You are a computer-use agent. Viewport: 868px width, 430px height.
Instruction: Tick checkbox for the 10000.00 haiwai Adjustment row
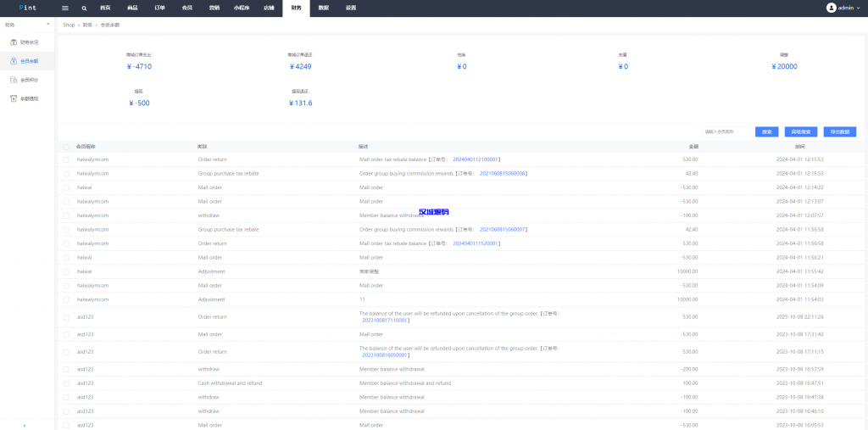66,271
